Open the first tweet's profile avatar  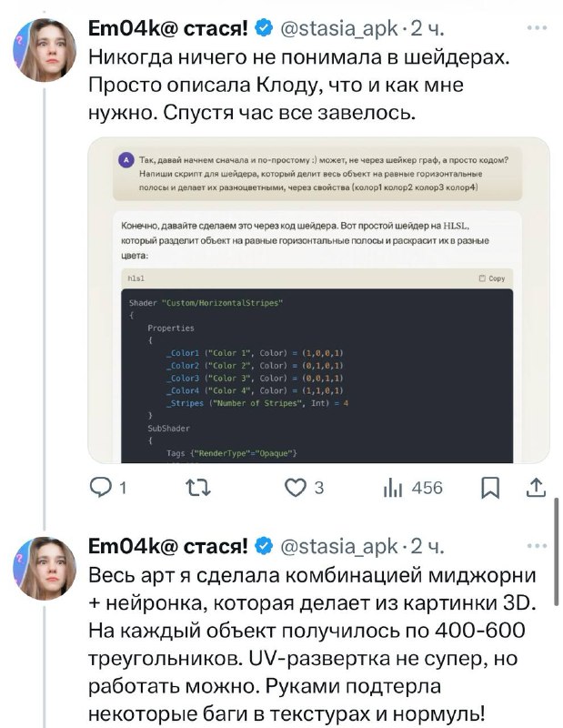point(43,50)
